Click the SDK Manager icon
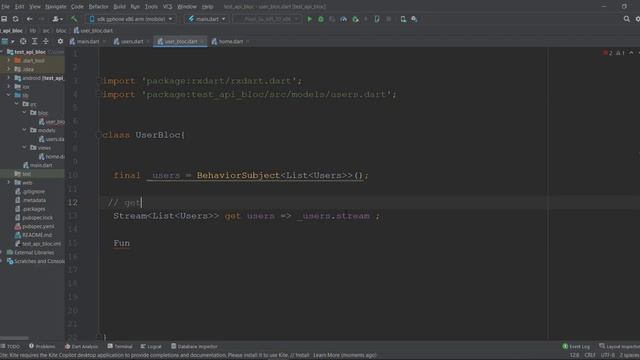The height and width of the screenshot is (360, 640). [x=414, y=19]
